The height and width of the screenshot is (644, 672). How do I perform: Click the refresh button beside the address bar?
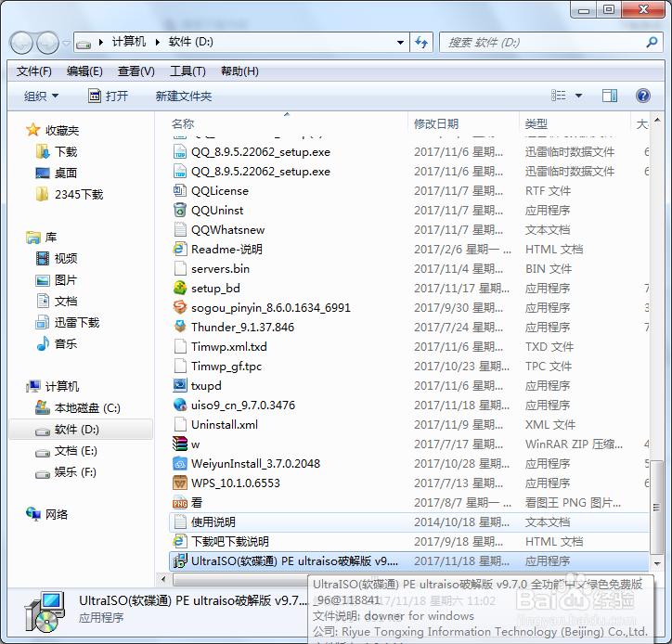coord(421,43)
